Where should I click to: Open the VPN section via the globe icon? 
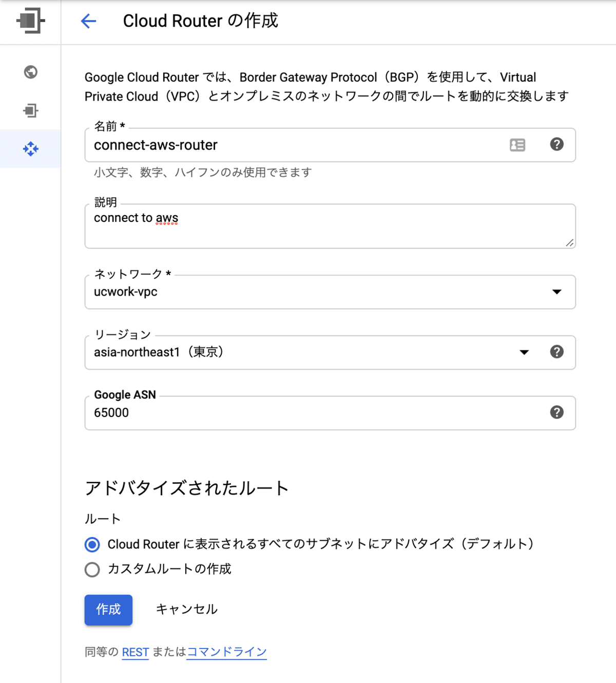click(30, 72)
